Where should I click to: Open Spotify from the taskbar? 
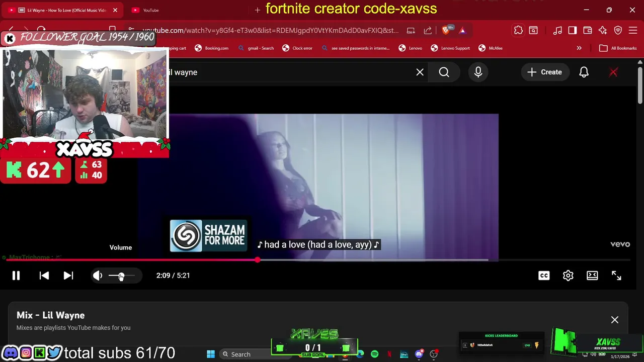coord(374,354)
